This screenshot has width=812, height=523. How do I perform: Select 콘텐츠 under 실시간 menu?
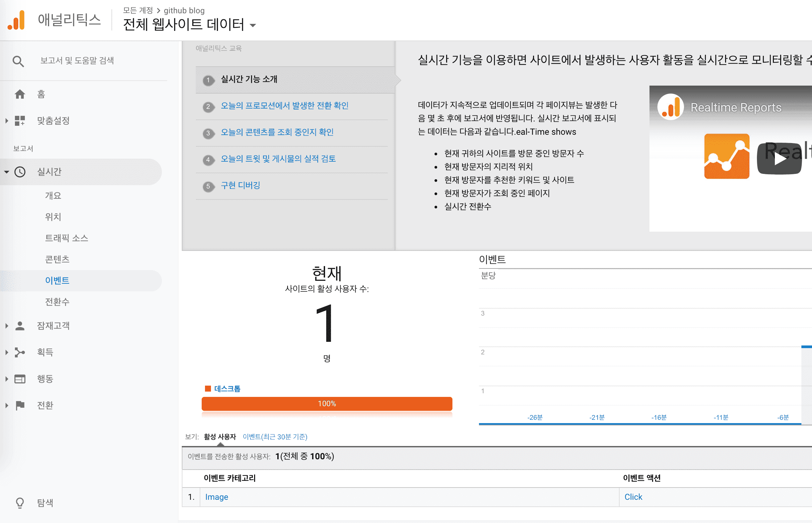click(x=57, y=259)
